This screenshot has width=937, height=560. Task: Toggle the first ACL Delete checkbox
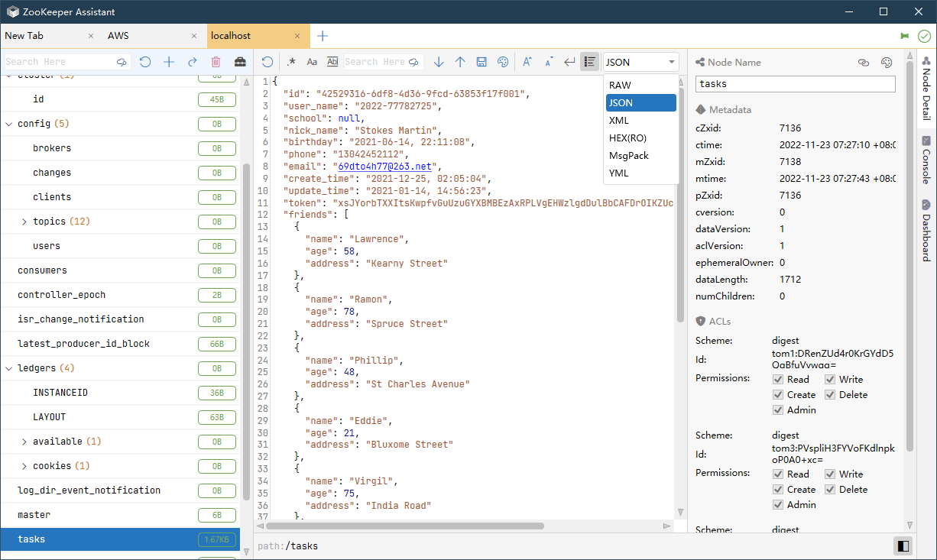pos(830,395)
